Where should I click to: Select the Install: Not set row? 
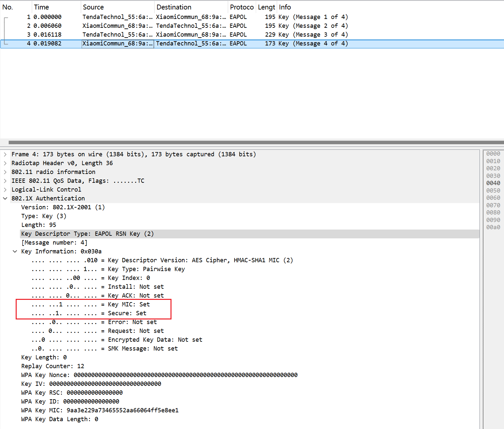tap(98, 287)
